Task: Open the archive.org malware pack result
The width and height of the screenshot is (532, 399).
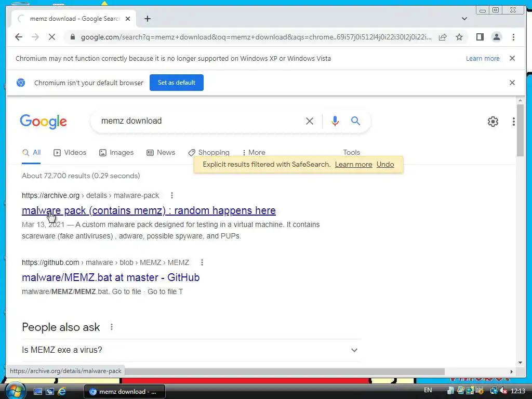Action: tap(149, 211)
